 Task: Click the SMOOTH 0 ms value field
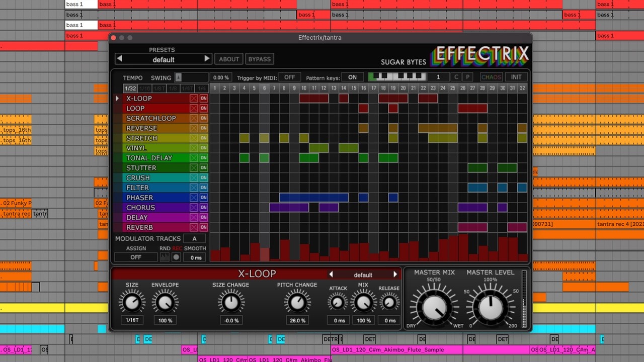point(195,257)
